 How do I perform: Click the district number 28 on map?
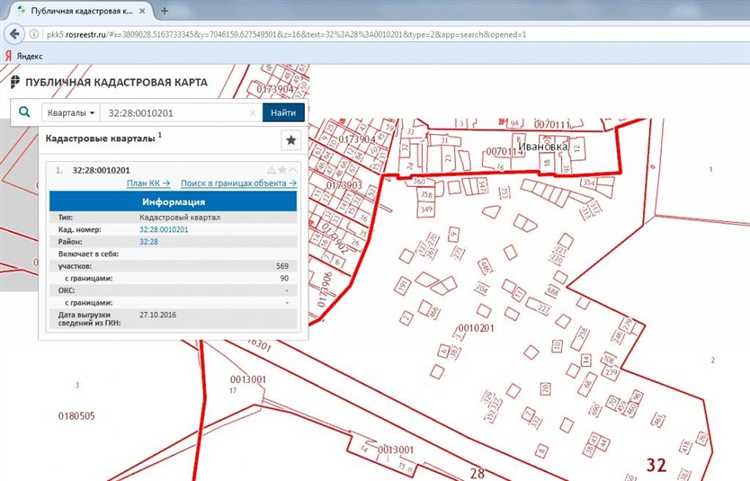477,473
